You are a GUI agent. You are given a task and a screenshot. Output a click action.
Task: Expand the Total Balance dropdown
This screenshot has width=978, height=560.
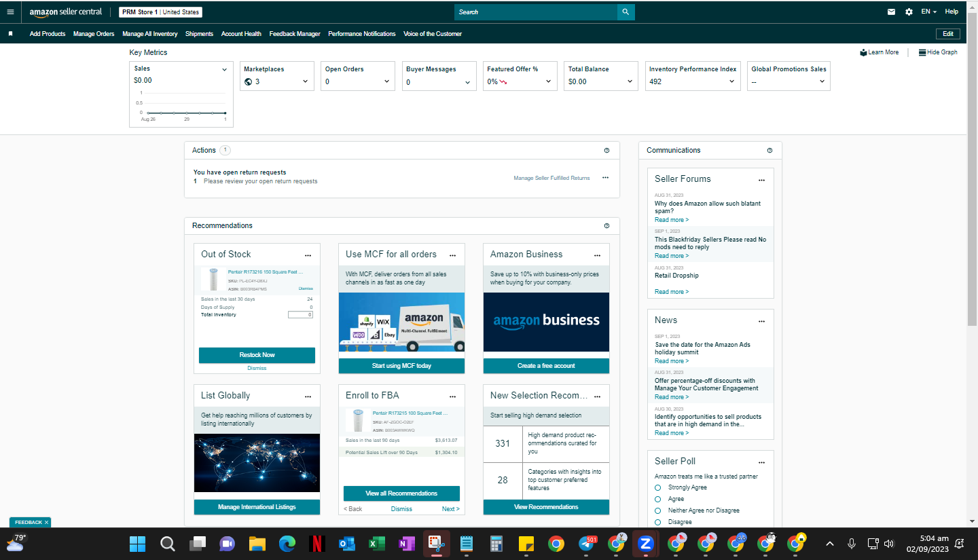click(x=630, y=81)
